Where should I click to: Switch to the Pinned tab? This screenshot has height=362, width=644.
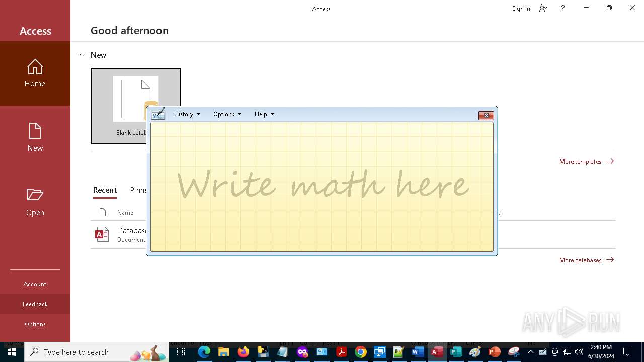click(138, 190)
